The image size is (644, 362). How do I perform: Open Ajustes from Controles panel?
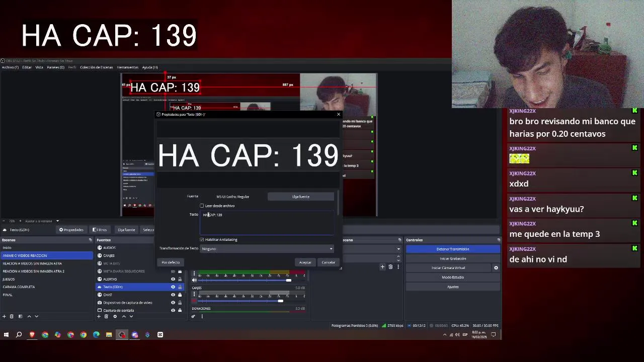tap(453, 287)
